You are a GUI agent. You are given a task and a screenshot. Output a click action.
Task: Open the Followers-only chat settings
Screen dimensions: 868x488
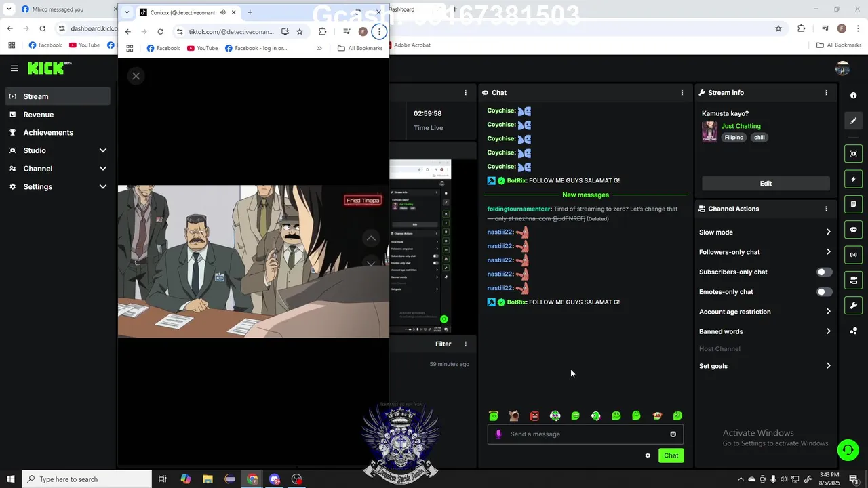point(765,252)
